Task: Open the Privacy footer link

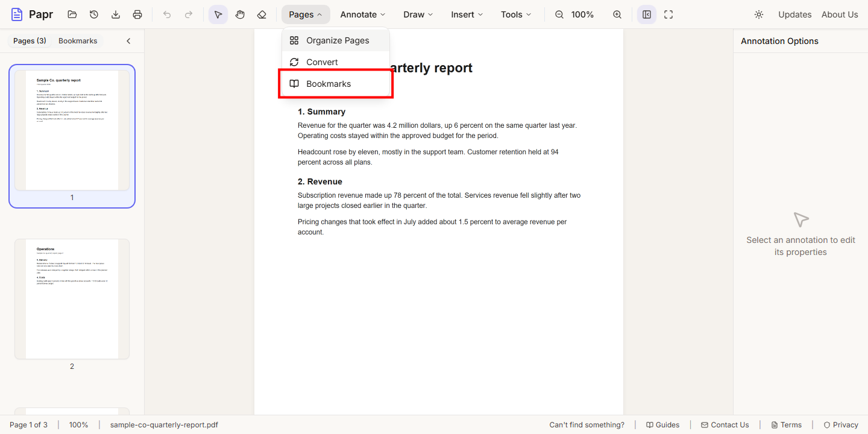Action: [x=841, y=425]
